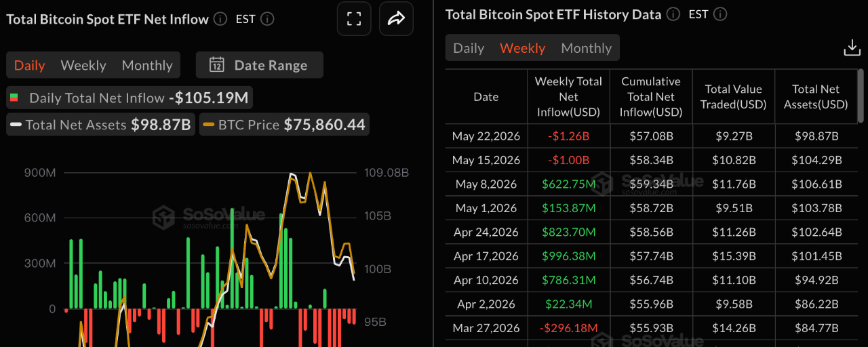Select the Weekly Total Net Inflow(USD) header
The width and height of the screenshot is (868, 347).
click(x=568, y=97)
